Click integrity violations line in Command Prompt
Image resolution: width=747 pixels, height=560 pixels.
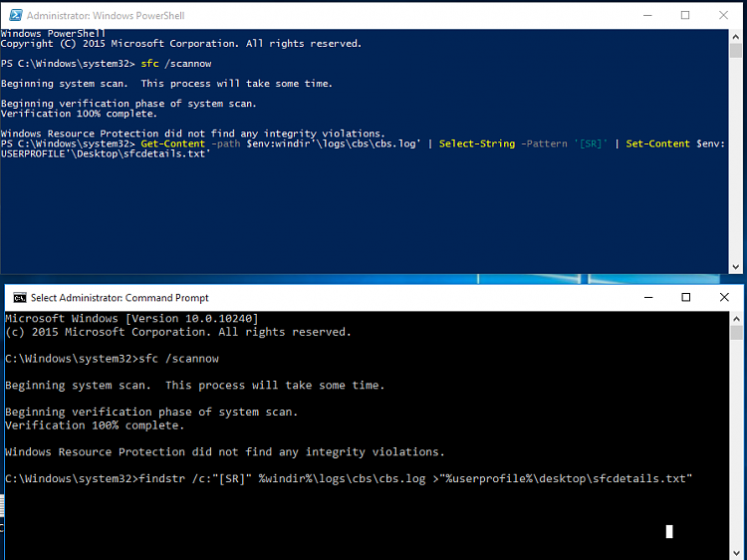click(x=225, y=451)
